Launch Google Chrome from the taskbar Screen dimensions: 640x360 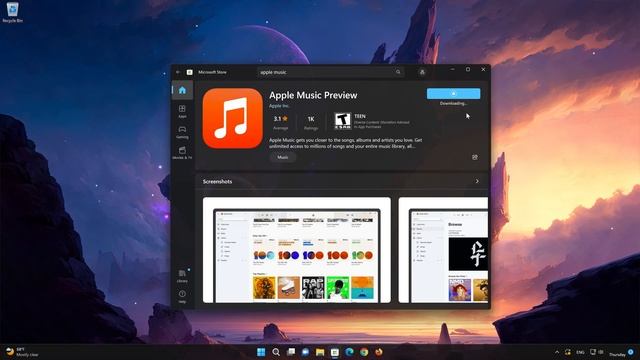tap(364, 352)
